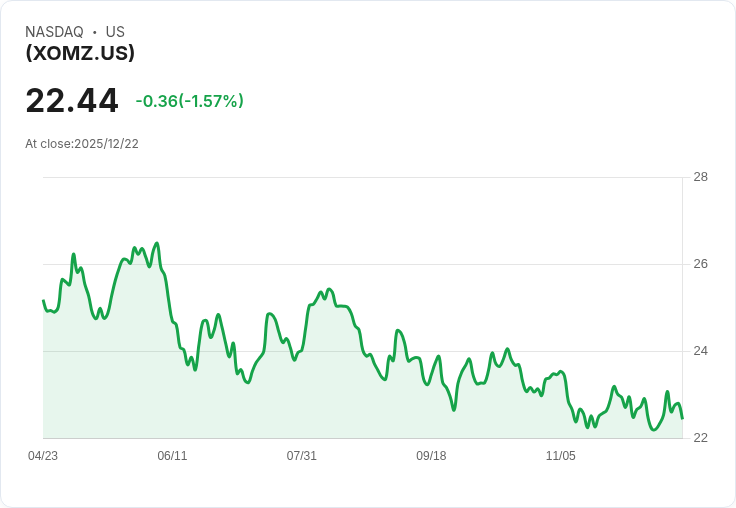736x508 pixels.
Task: Click the 26 y-axis price label
Action: [x=700, y=264]
